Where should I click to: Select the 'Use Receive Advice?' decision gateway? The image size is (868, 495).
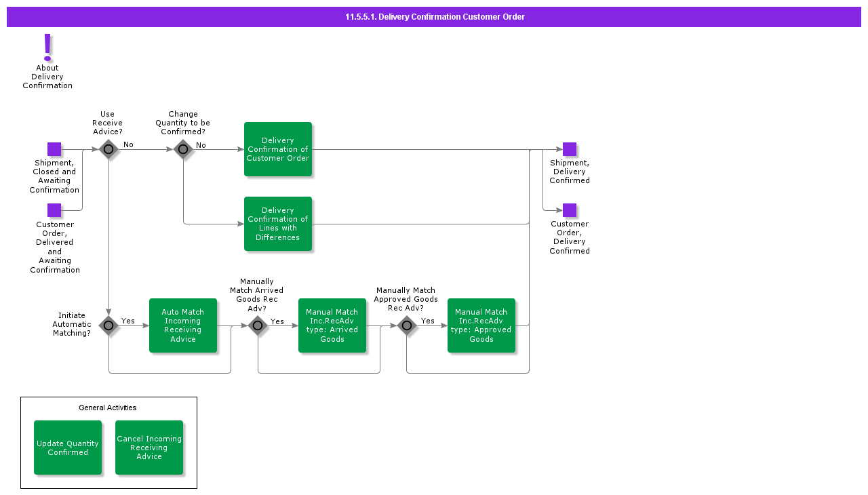[x=108, y=149]
